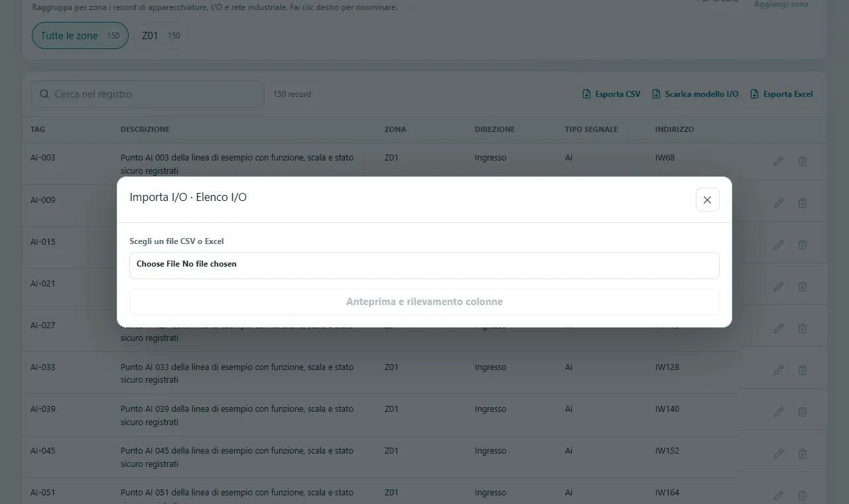The image size is (849, 504).
Task: Focus the Cerca nel registro search field
Action: pyautogui.click(x=148, y=94)
